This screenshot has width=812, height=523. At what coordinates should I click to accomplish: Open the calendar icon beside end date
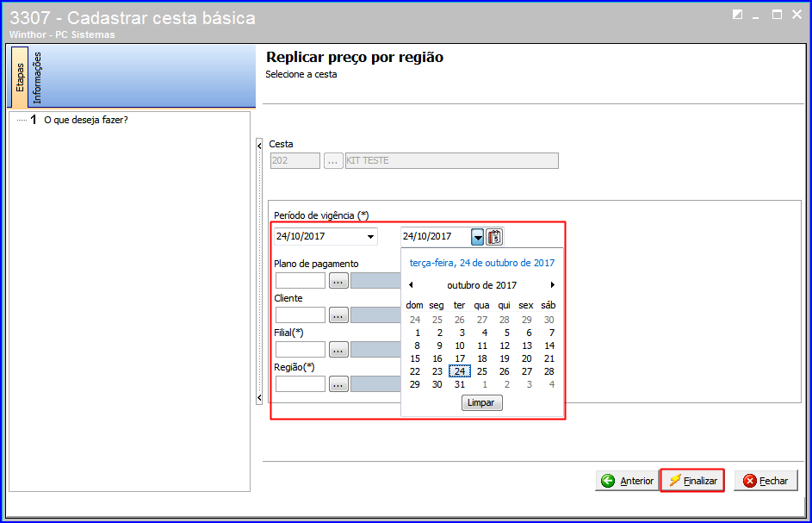(x=494, y=237)
